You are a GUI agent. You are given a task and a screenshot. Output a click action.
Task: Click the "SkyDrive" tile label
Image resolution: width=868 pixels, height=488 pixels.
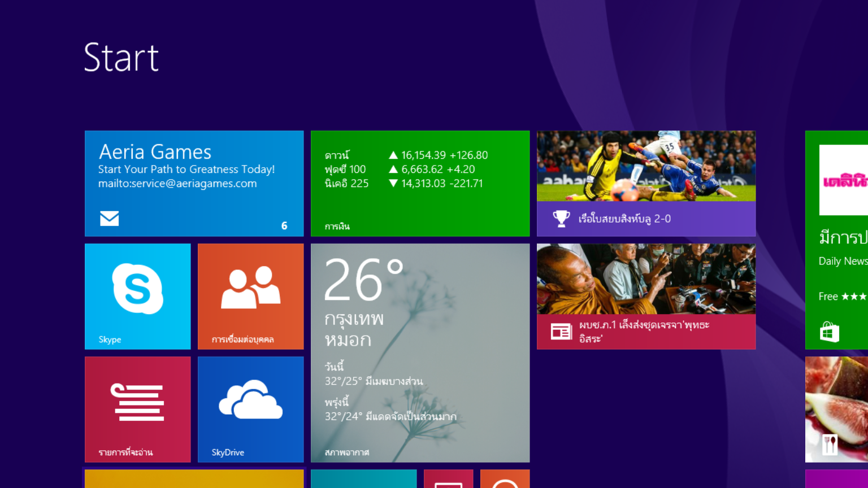point(228,452)
